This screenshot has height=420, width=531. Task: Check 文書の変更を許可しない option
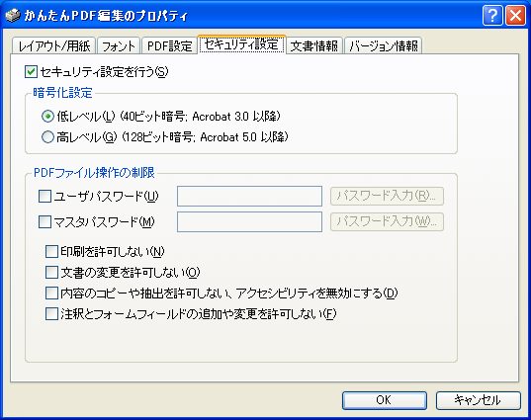click(51, 272)
